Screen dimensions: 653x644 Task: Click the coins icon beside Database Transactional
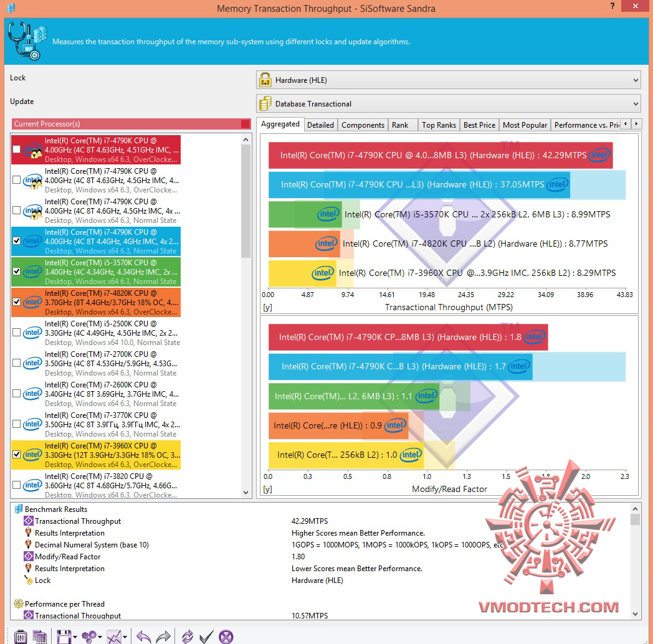pyautogui.click(x=265, y=103)
